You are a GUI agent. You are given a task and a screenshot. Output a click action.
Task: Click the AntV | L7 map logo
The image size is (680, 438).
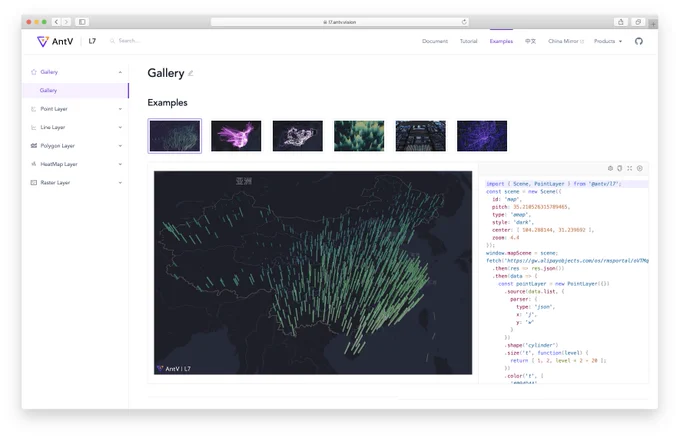pyautogui.click(x=173, y=369)
